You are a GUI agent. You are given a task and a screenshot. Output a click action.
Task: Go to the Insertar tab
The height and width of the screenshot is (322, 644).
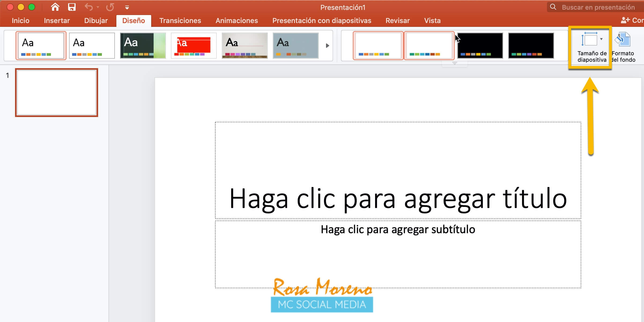(x=57, y=21)
